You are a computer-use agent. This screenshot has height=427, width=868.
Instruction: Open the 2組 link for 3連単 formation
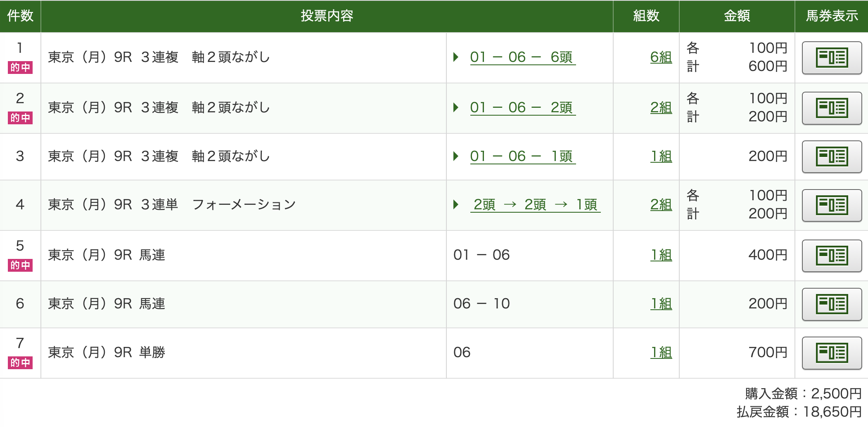click(x=661, y=205)
